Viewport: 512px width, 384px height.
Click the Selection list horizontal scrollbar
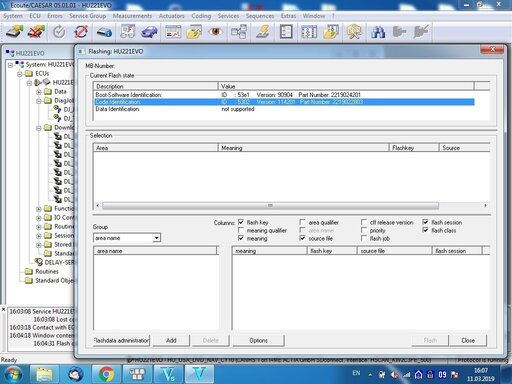270,205
